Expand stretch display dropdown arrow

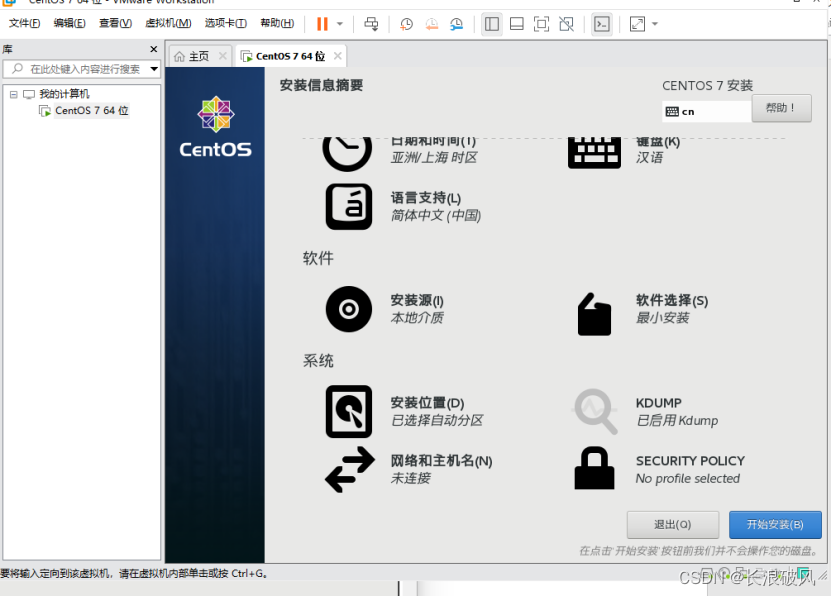(655, 24)
